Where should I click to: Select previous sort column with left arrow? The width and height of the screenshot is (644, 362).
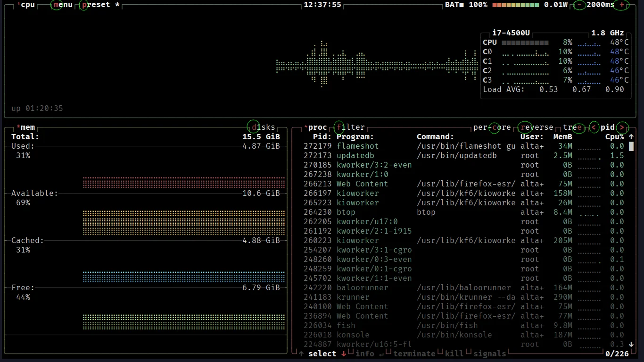594,127
